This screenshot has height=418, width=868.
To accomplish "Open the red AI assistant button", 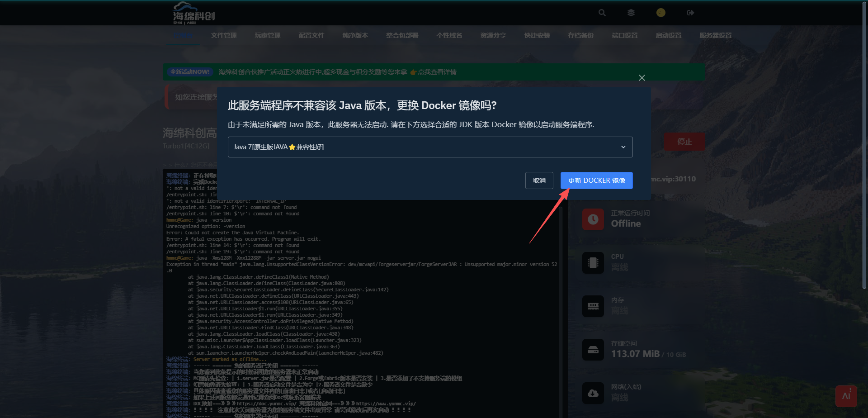I will click(846, 396).
